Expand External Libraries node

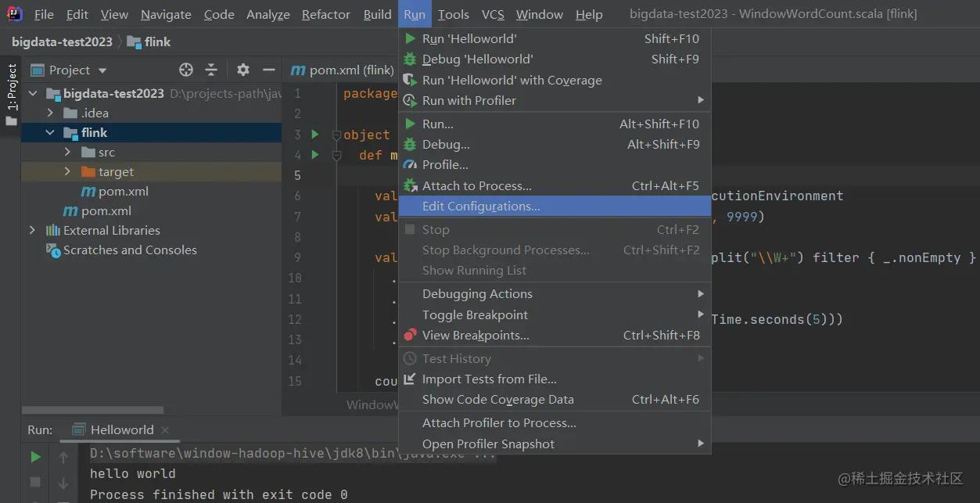(33, 230)
